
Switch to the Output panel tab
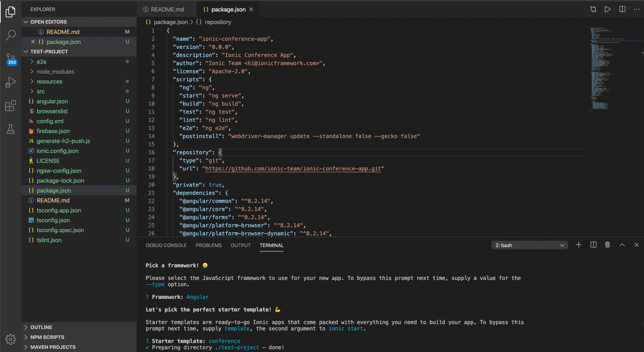241,245
